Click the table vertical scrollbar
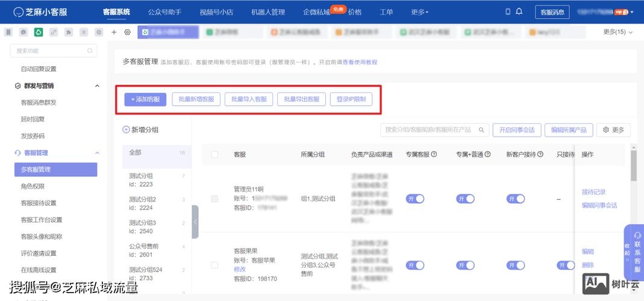The image size is (644, 301). 634,164
